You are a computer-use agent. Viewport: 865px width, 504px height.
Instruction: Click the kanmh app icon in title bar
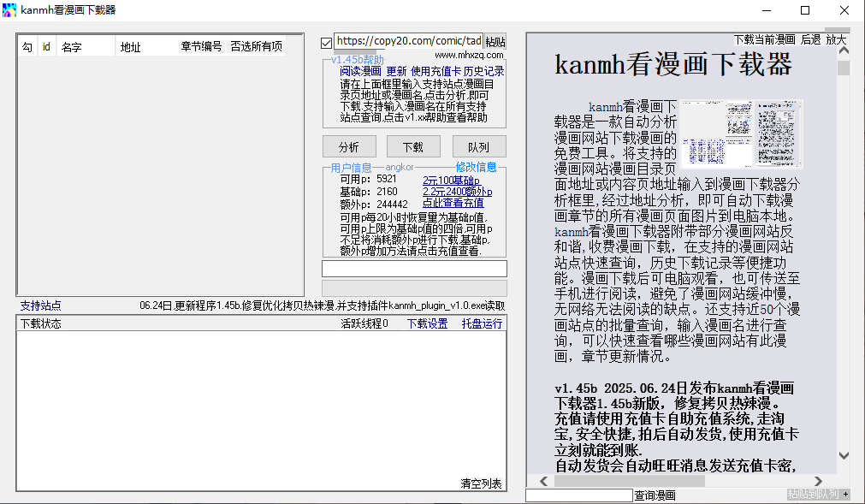point(10,10)
